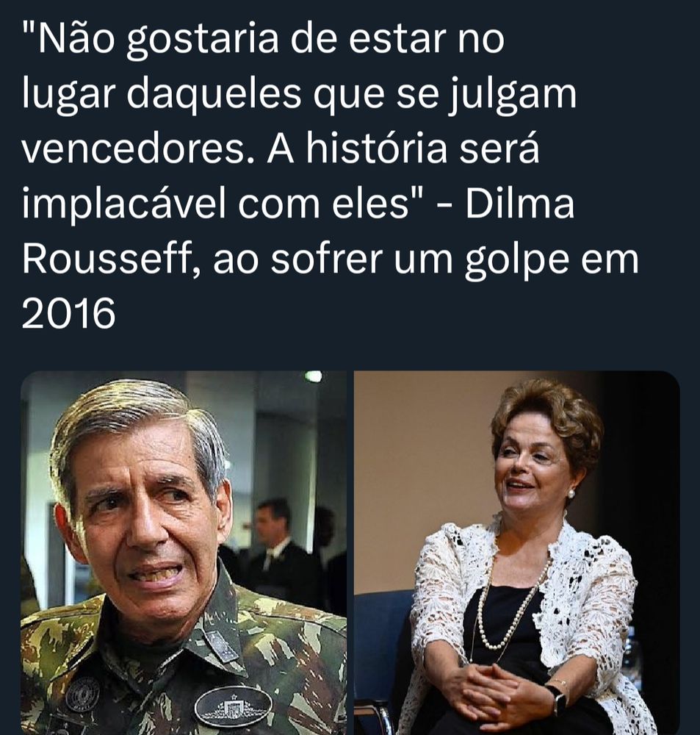Open the left photo of man in camouflage uniform

tap(184, 553)
